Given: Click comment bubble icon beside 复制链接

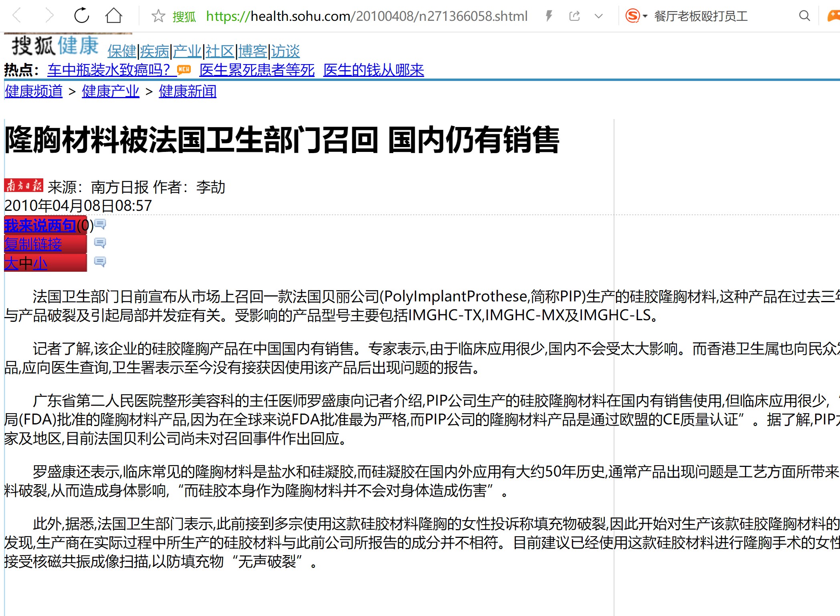Looking at the screenshot, I should 100,243.
